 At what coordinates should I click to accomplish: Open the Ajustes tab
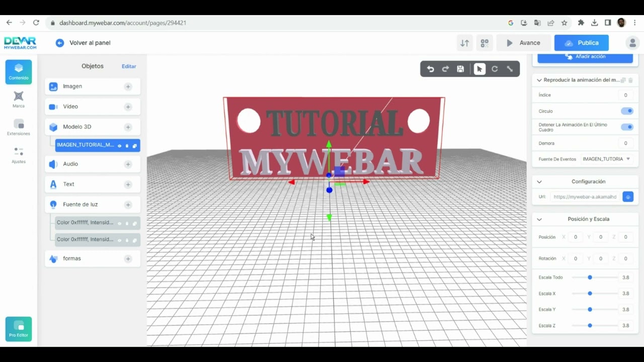tap(19, 155)
